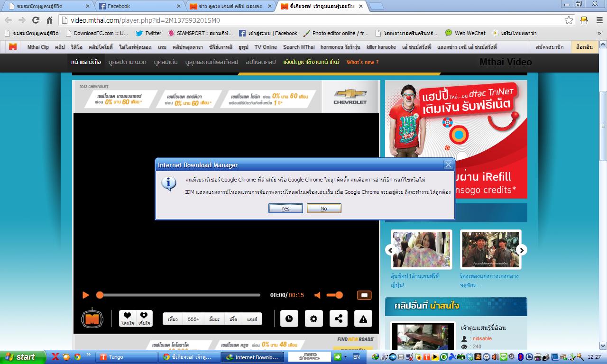Click the Mthai M logo in the top bar
This screenshot has width=607, height=364.
pyautogui.click(x=13, y=46)
